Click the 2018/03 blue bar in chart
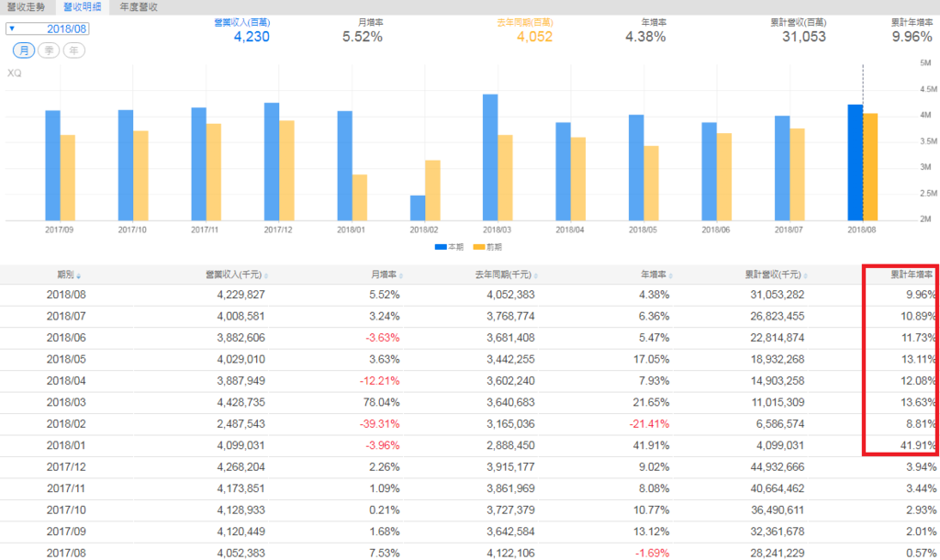 tap(490, 158)
